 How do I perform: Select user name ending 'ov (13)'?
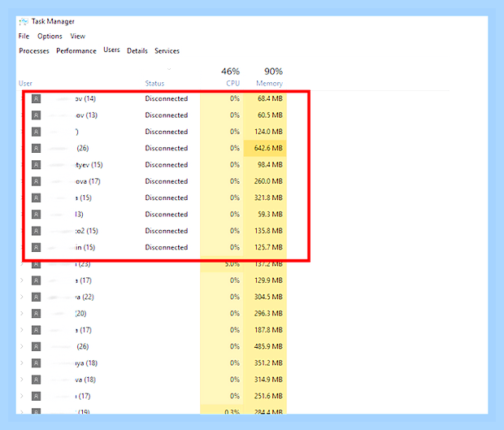coord(86,115)
